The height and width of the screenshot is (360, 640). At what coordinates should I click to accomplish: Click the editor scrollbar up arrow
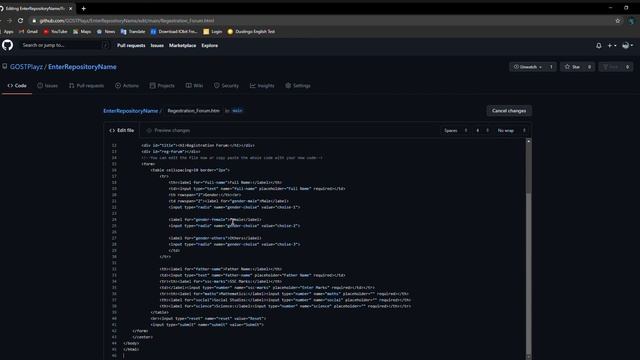(529, 141)
